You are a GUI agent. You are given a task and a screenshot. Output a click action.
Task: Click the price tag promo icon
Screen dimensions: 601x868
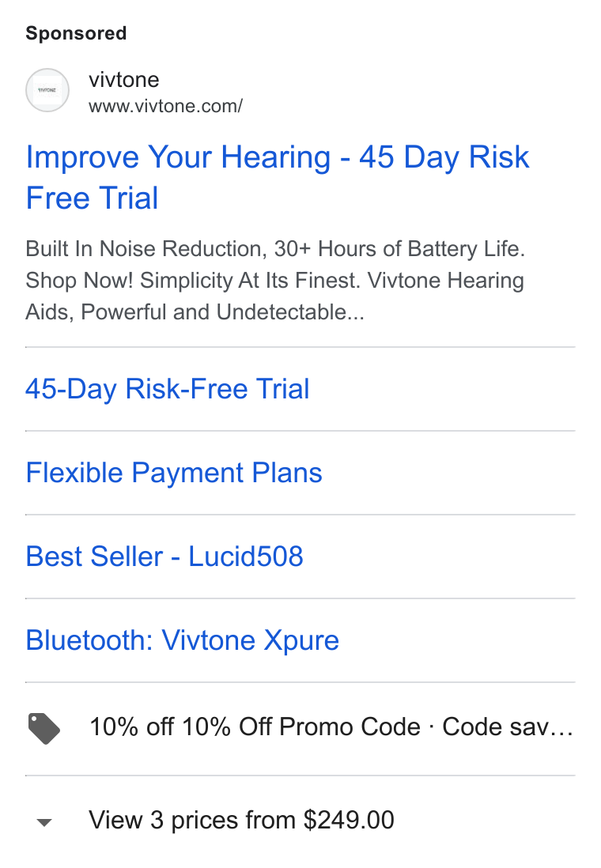[44, 729]
